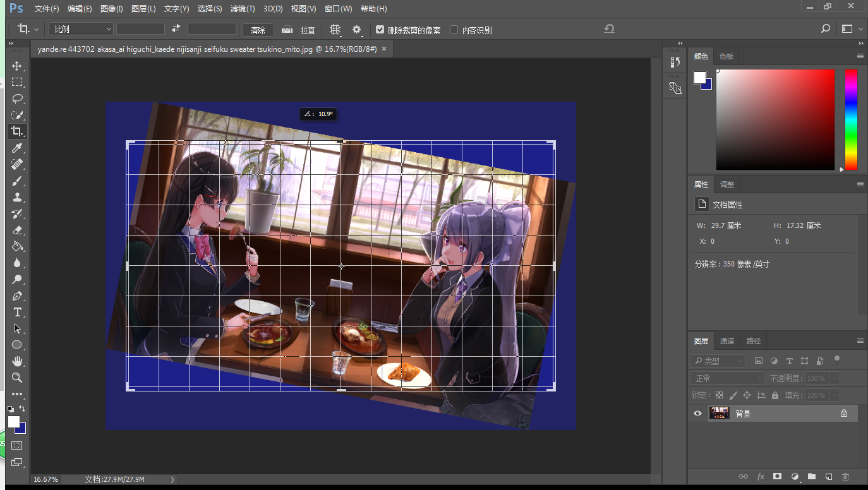868x490 pixels.
Task: Select the Horizontal Type tool
Action: [x=17, y=312]
